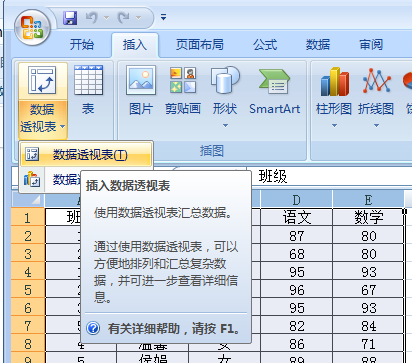
Task: Select row 8 header
Action: [x=28, y=344]
